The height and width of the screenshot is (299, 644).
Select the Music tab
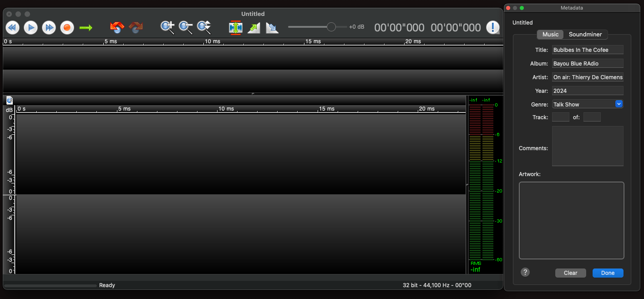pyautogui.click(x=550, y=35)
